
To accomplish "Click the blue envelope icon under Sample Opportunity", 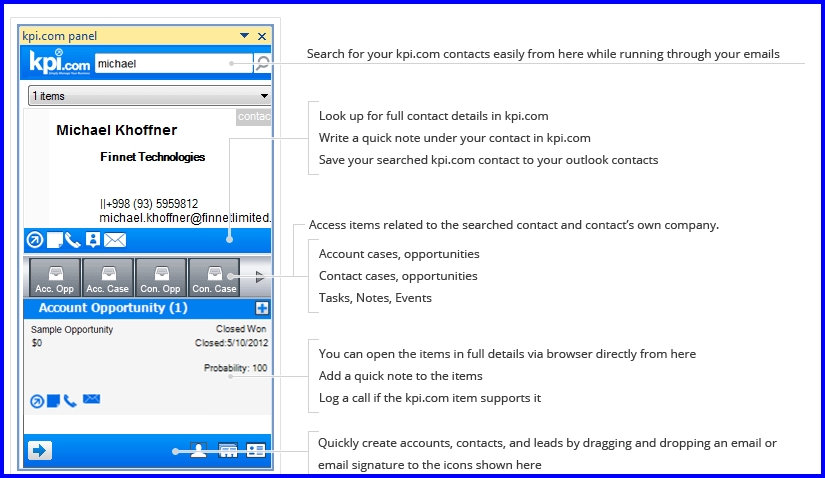I will tap(92, 399).
